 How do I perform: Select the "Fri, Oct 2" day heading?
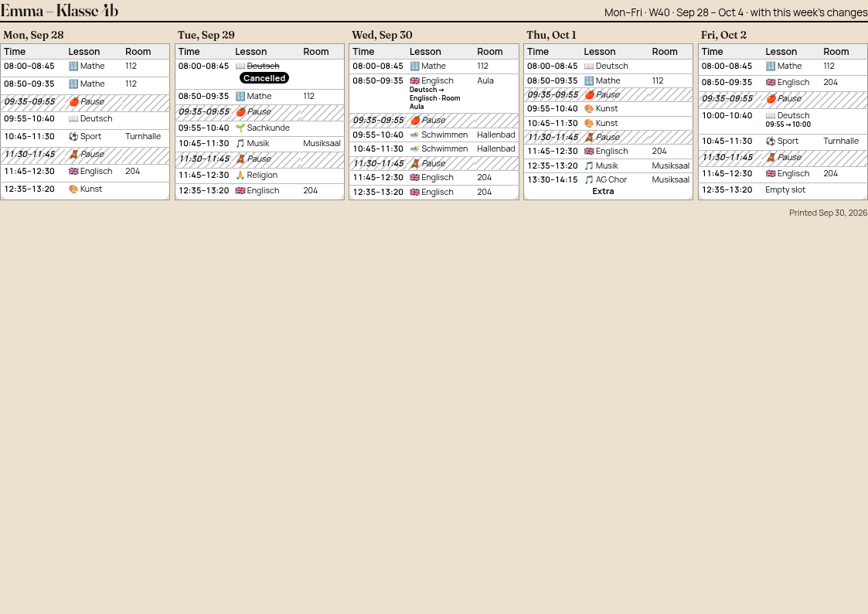tap(723, 35)
